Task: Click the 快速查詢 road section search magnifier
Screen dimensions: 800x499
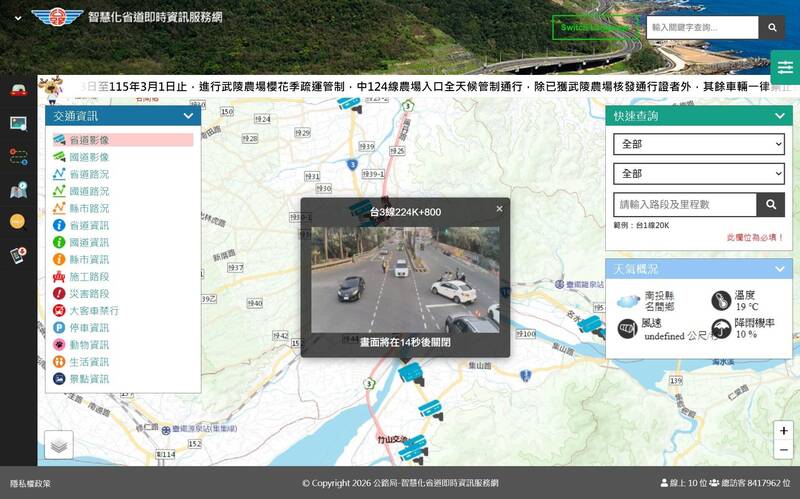Action: [x=771, y=205]
